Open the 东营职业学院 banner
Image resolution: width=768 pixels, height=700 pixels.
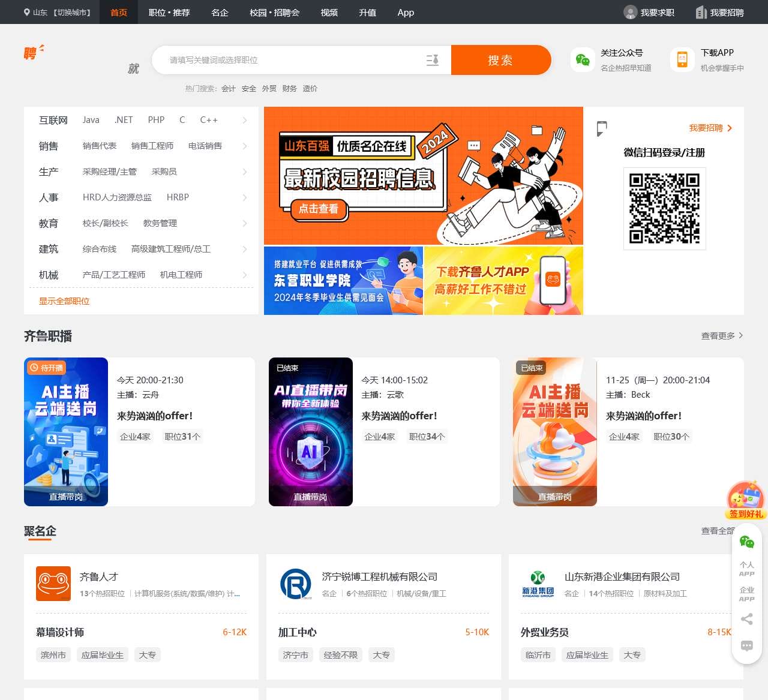(x=343, y=281)
